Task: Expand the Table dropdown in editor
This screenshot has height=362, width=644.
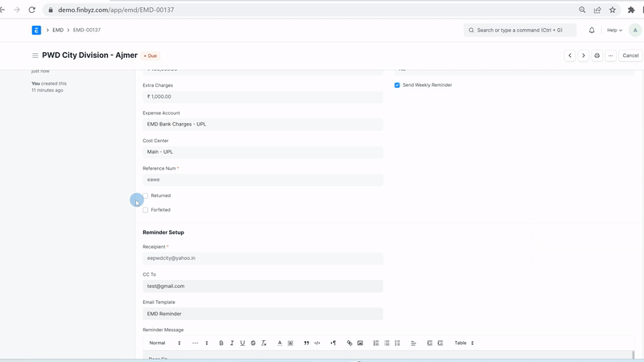Action: (x=464, y=343)
